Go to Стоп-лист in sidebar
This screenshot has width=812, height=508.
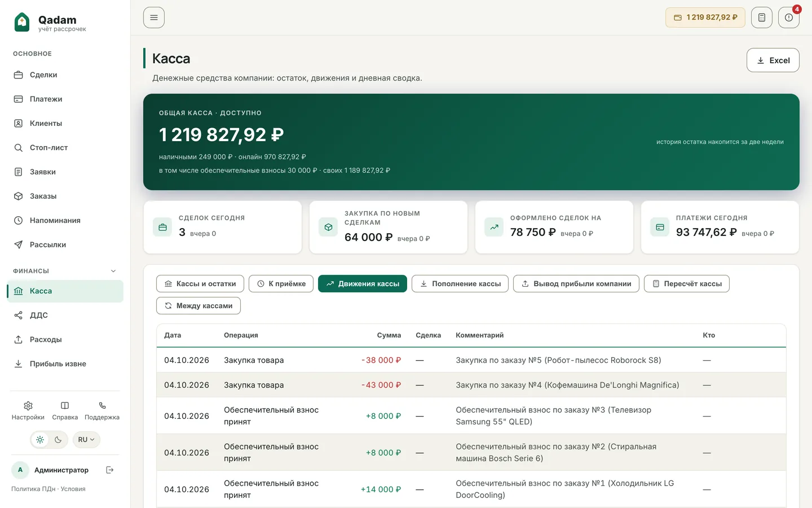(48, 147)
